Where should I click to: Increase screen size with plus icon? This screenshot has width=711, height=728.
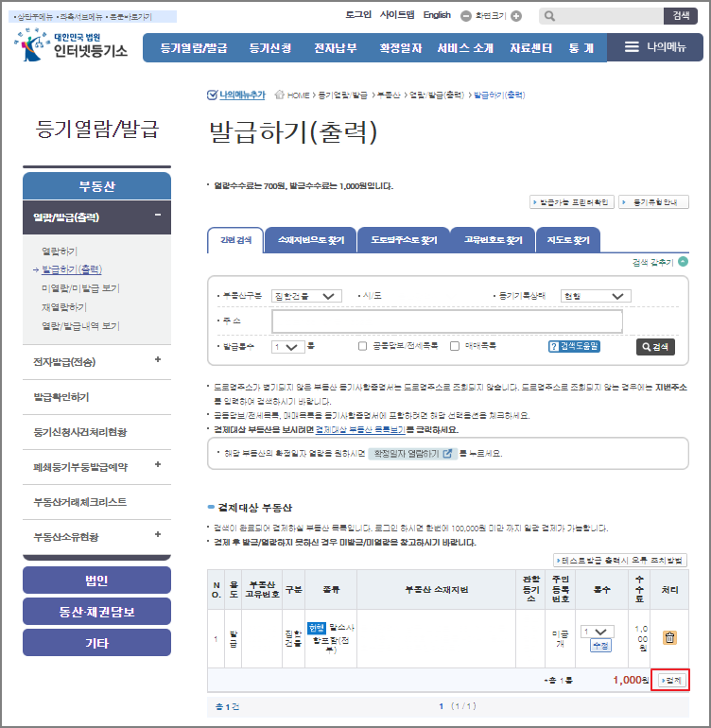coord(516,16)
